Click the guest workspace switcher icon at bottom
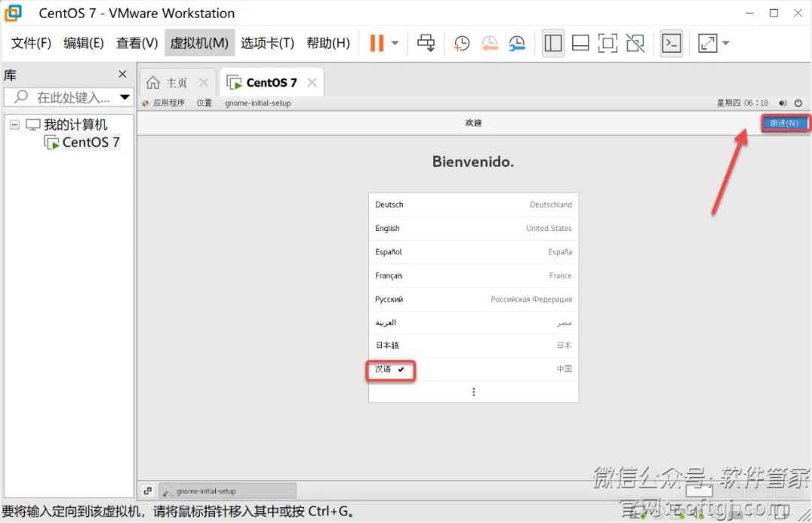The height and width of the screenshot is (523, 812). pyautogui.click(x=147, y=491)
